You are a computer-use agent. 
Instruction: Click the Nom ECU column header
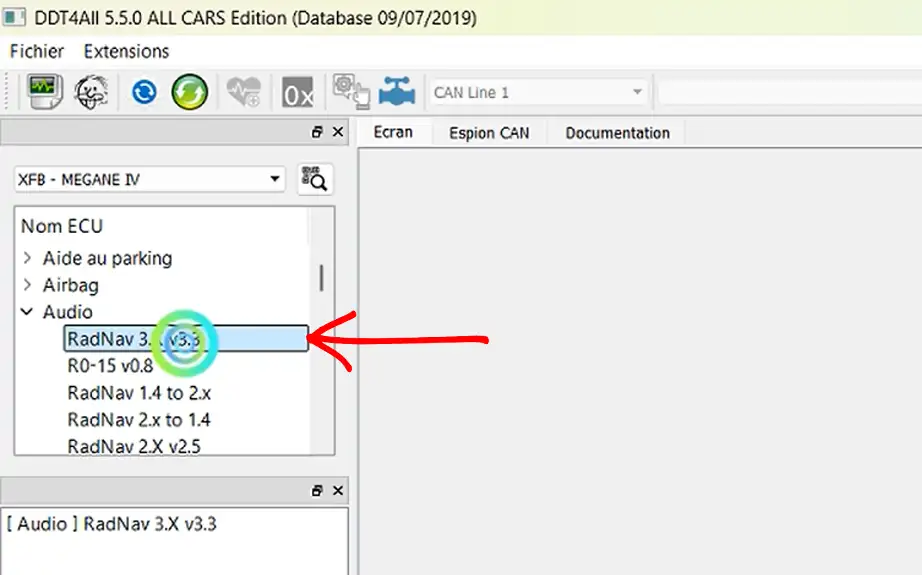[62, 226]
